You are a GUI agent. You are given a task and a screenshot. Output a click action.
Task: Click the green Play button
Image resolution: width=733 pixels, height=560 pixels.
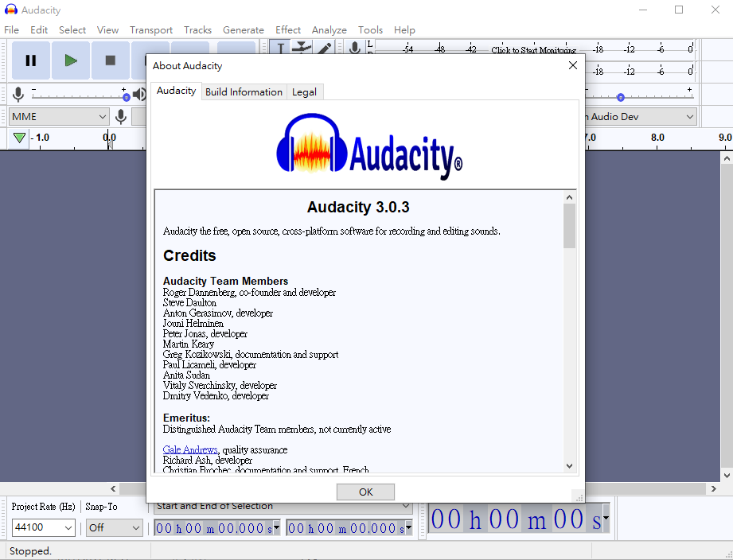[x=71, y=60]
